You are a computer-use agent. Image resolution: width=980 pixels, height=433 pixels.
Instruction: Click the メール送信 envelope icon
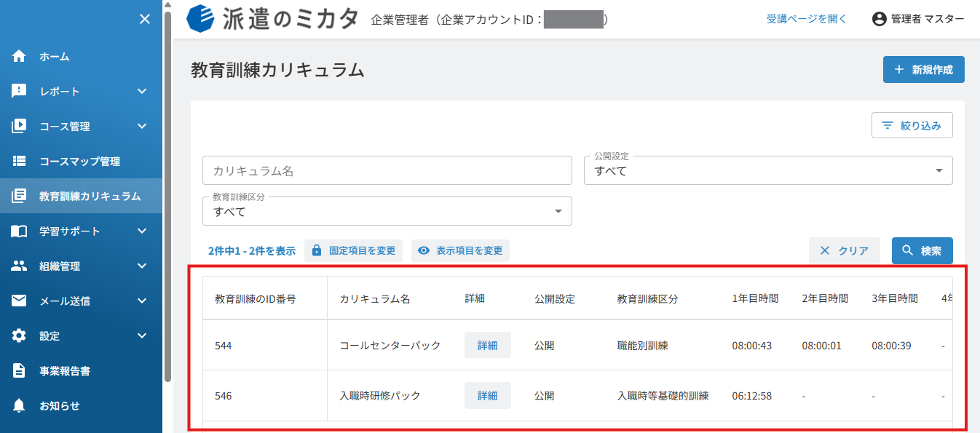(x=19, y=301)
